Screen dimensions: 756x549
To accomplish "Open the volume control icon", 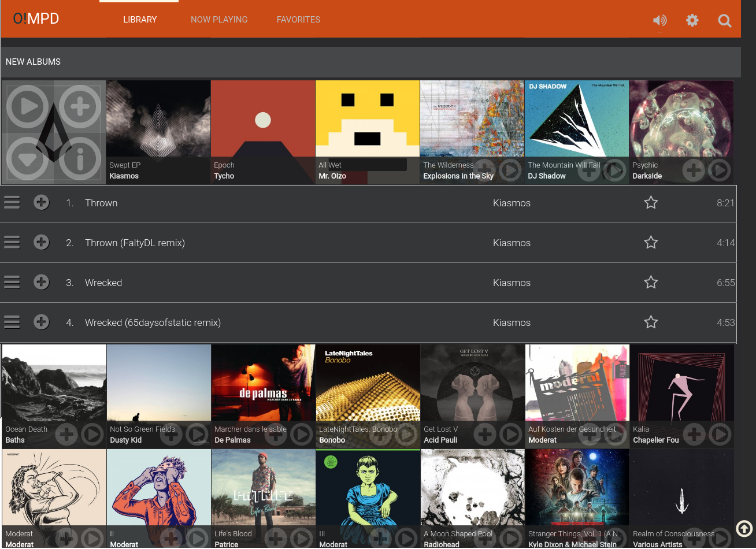I will 659,21.
